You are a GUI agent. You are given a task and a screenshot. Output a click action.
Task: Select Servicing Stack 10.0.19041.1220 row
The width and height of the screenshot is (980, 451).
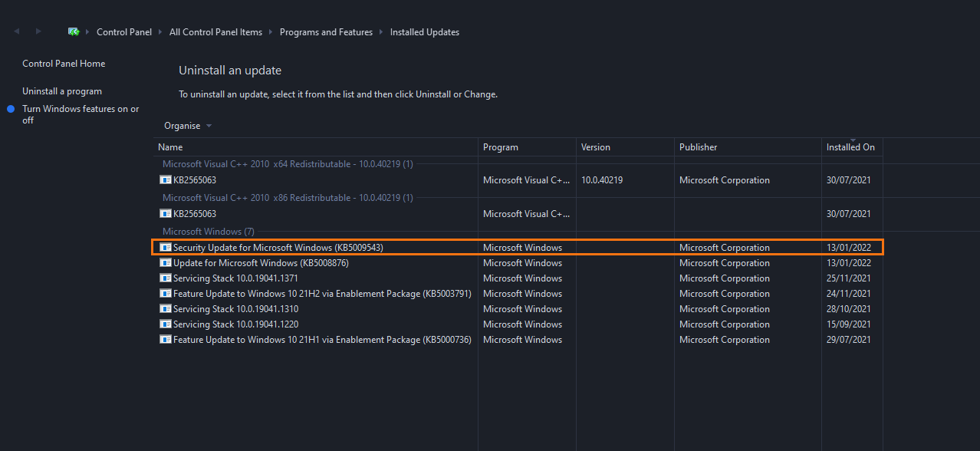(x=518, y=324)
